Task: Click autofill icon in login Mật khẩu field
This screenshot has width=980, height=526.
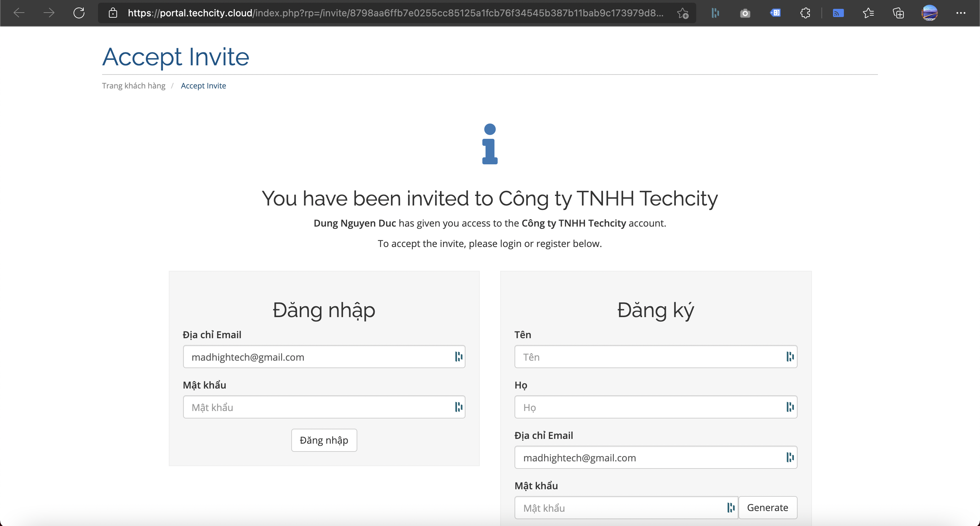Action: pos(458,407)
